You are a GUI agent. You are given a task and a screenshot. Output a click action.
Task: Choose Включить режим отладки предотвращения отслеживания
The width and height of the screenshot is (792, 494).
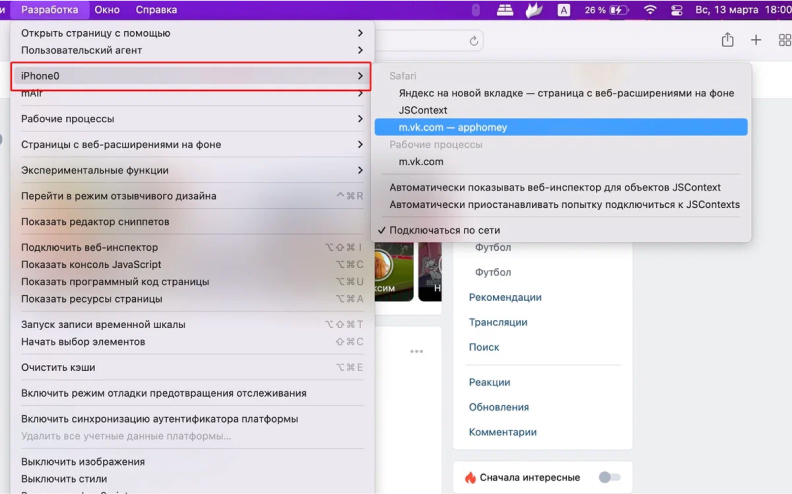pos(192,393)
